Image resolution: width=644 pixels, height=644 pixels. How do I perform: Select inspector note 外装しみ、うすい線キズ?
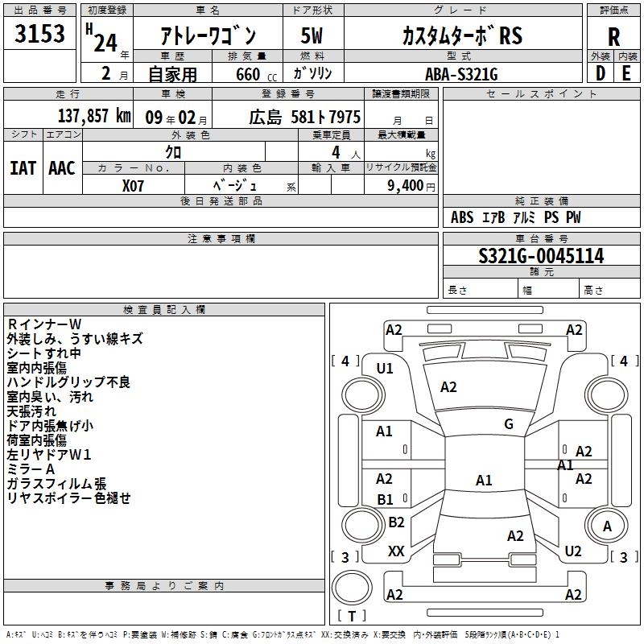(75, 339)
